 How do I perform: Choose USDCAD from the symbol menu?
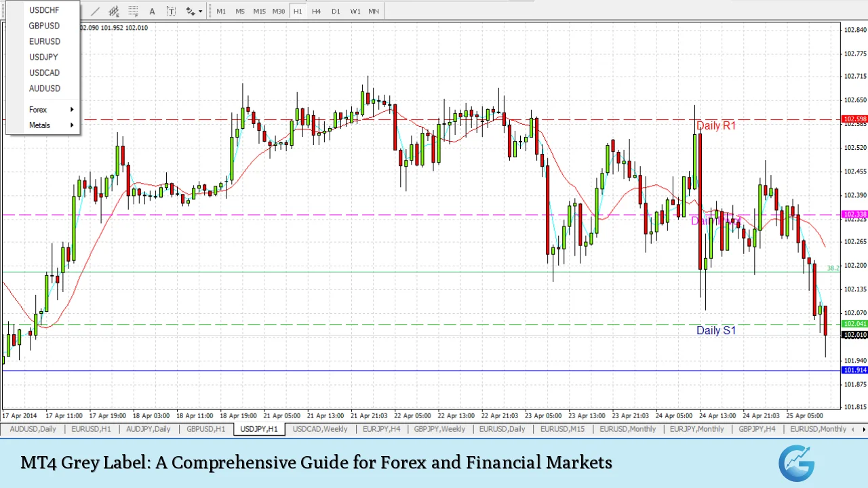click(x=43, y=73)
